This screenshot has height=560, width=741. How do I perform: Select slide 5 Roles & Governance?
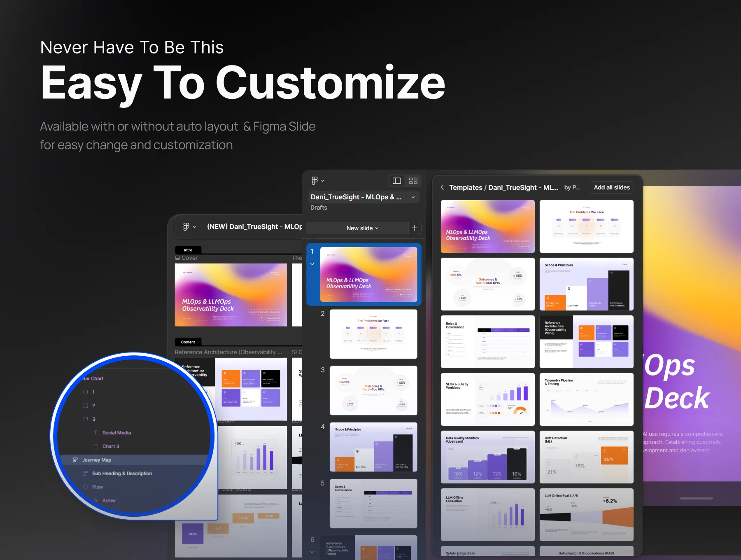[x=373, y=503]
